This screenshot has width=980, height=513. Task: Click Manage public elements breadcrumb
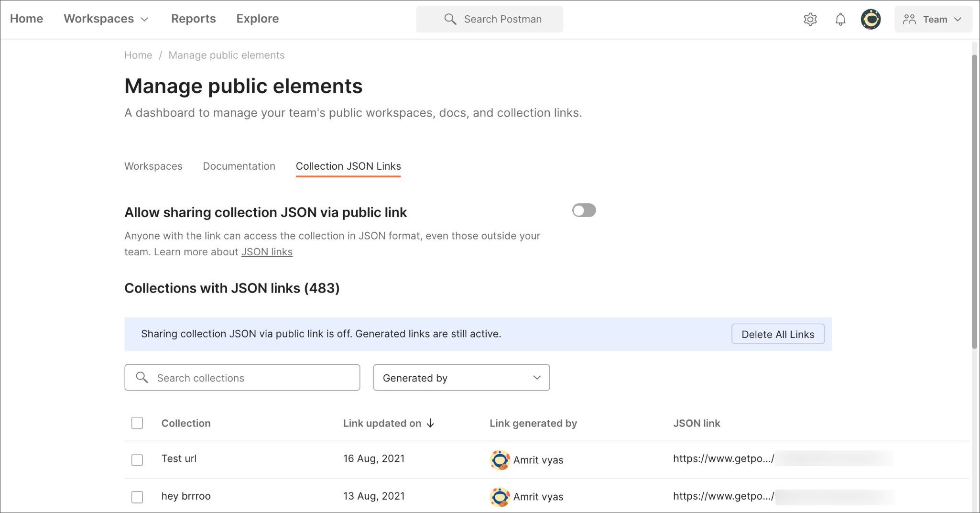tap(226, 55)
